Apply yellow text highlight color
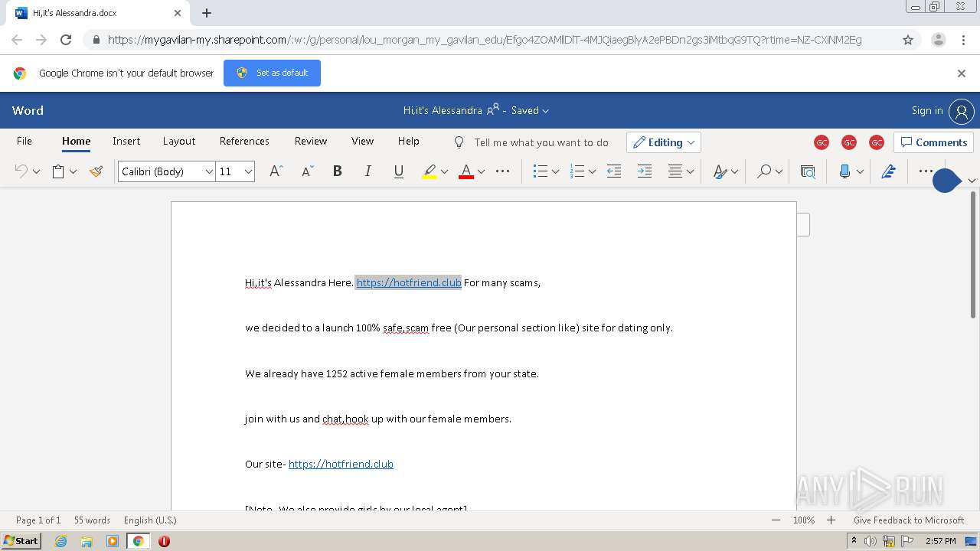Screen dimensions: 980x551 [x=430, y=171]
